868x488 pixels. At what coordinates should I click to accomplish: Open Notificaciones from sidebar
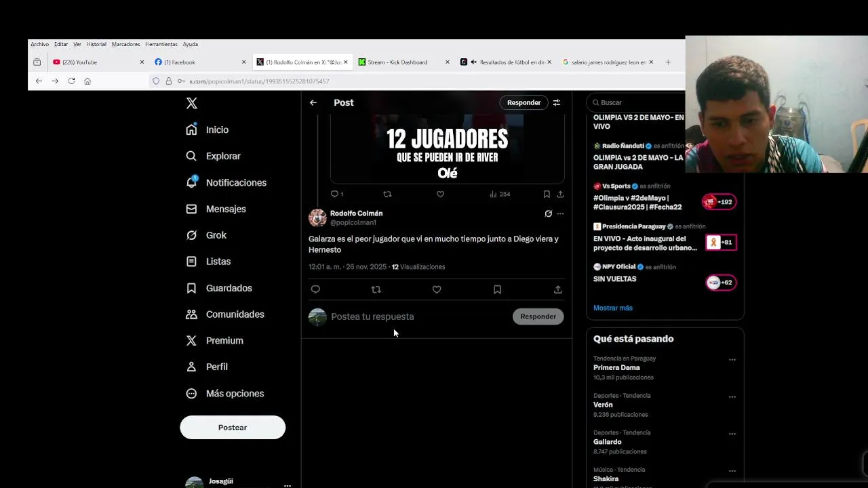point(226,182)
